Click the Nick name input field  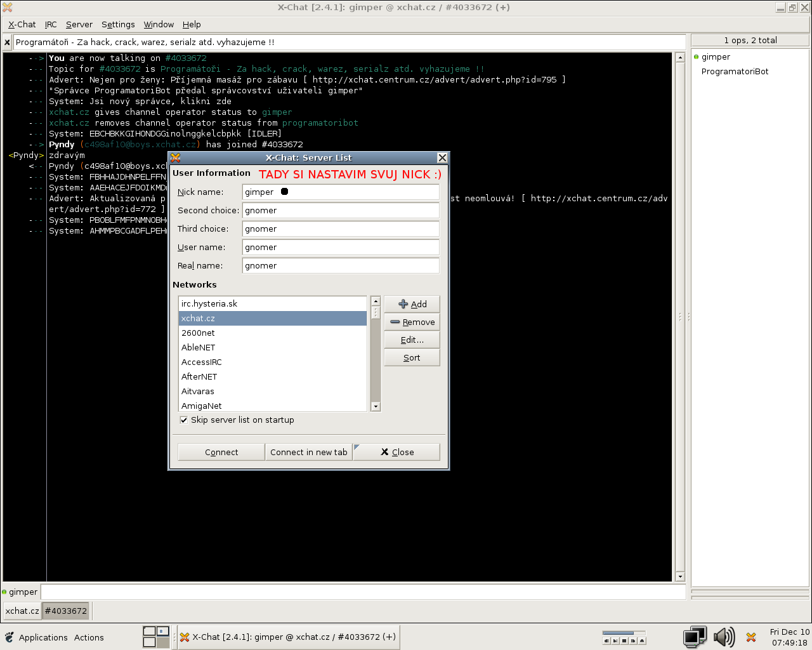click(x=341, y=192)
